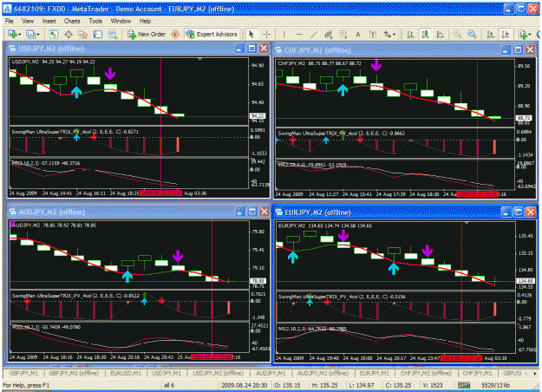The height and width of the screenshot is (392, 542).
Task: Click the New Chart toolbar icon
Action: (x=12, y=34)
